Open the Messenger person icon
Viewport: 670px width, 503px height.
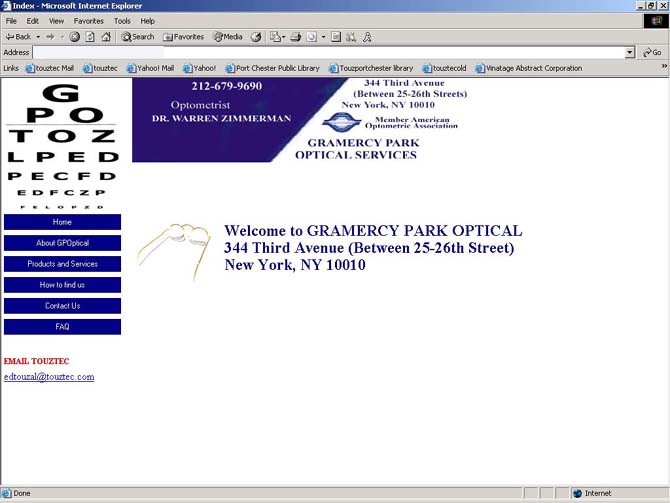point(367,37)
